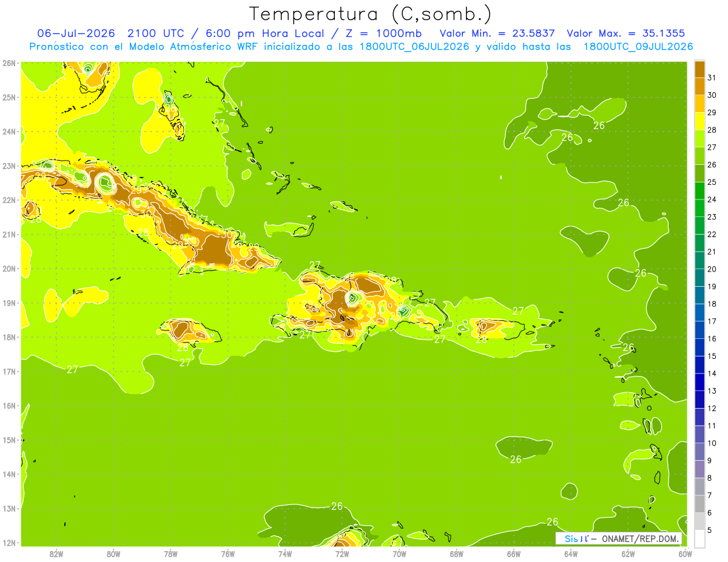The height and width of the screenshot is (562, 728).
Task: Click the "70W" longitude axis label
Action: [399, 554]
